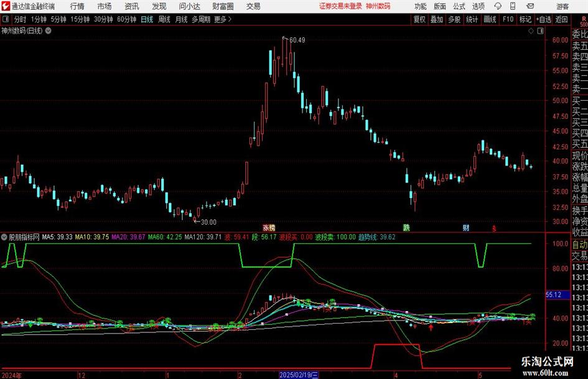Switch to 60分钟 period tab
Image resolution: width=588 pixels, height=379 pixels.
(x=127, y=19)
